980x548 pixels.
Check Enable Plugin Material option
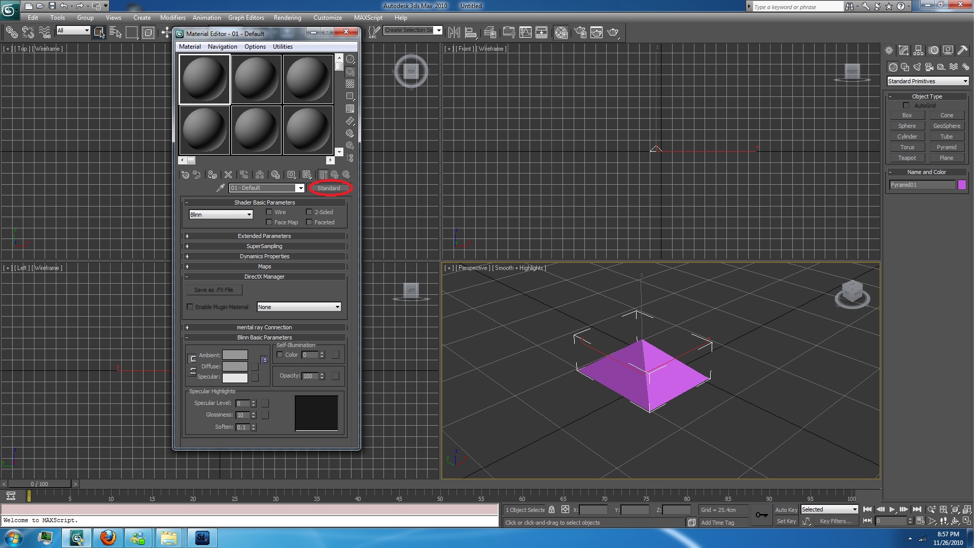pyautogui.click(x=190, y=306)
